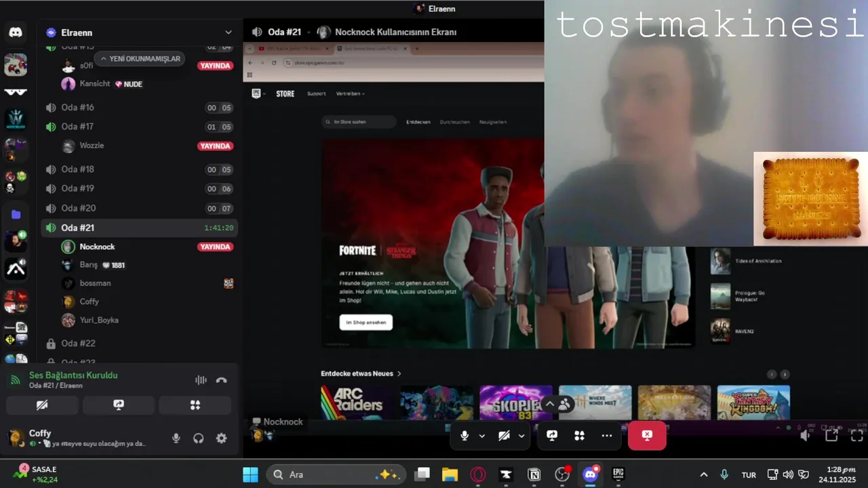This screenshot has width=868, height=488.
Task: Open File Explorer from taskbar
Action: [x=450, y=474]
